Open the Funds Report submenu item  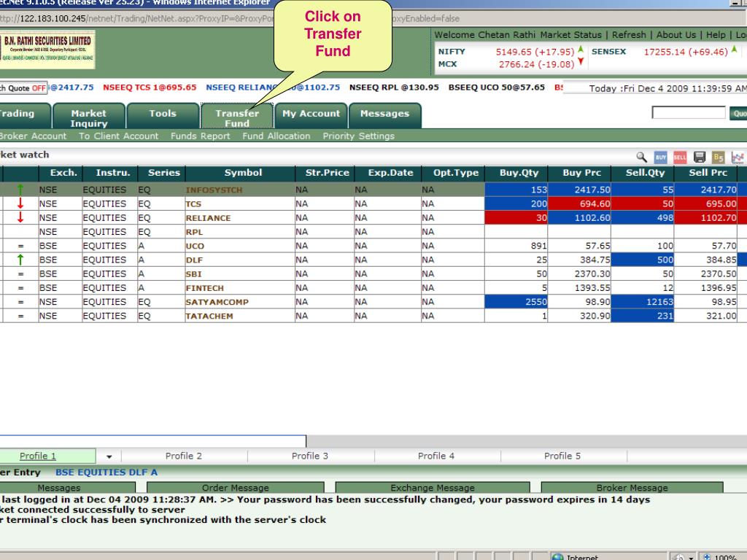tap(200, 136)
